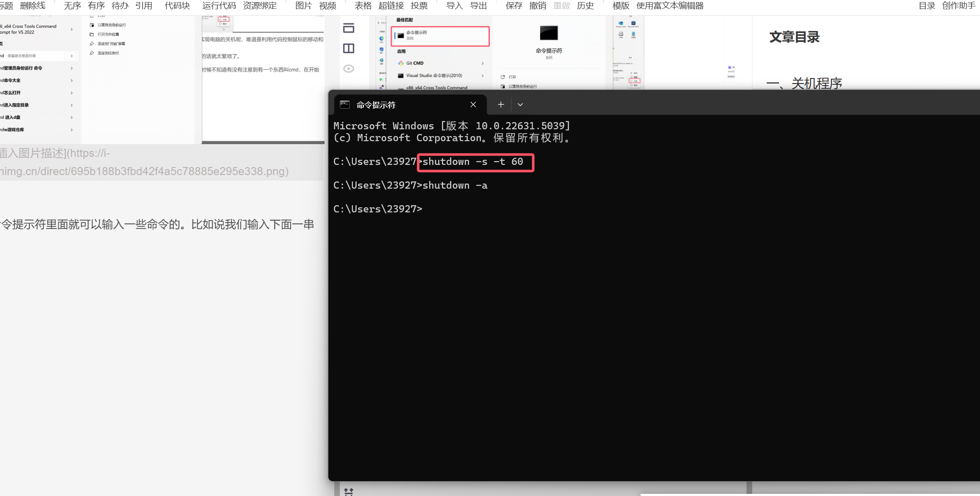Toggle sync-scroll arrows icon below terminal

(x=349, y=491)
